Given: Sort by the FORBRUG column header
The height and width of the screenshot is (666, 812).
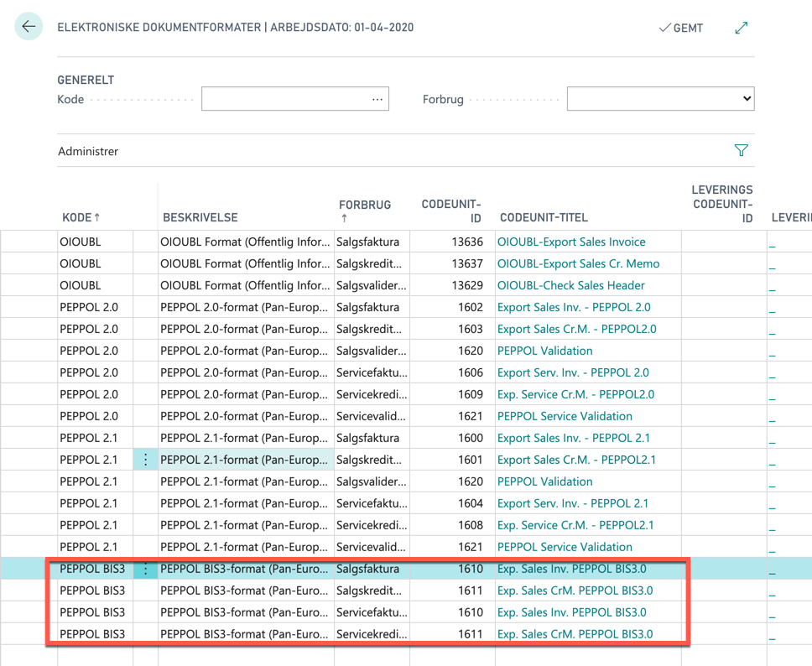Looking at the screenshot, I should tap(365, 211).
